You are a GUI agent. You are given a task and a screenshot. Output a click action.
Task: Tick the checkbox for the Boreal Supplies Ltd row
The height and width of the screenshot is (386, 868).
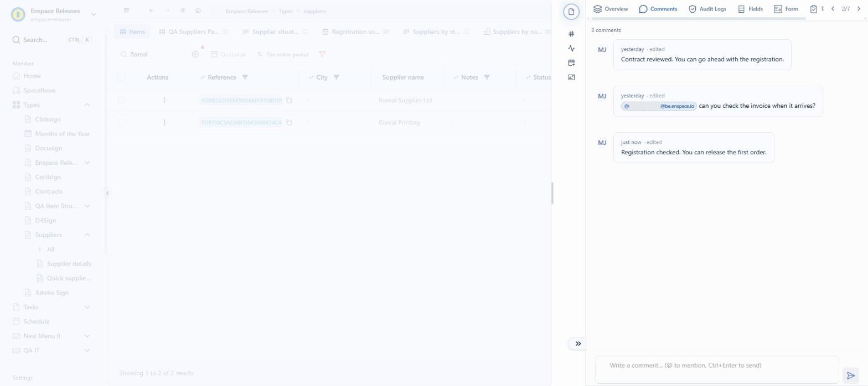tap(121, 100)
